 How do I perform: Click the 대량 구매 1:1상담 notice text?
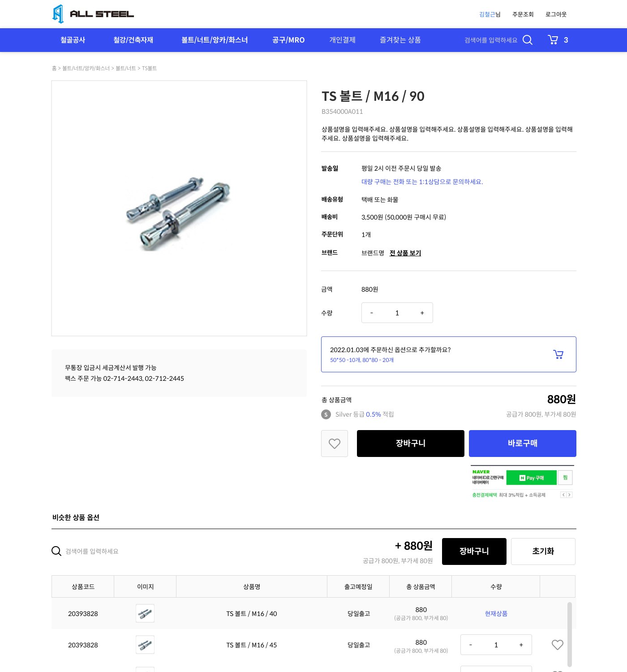click(x=422, y=182)
